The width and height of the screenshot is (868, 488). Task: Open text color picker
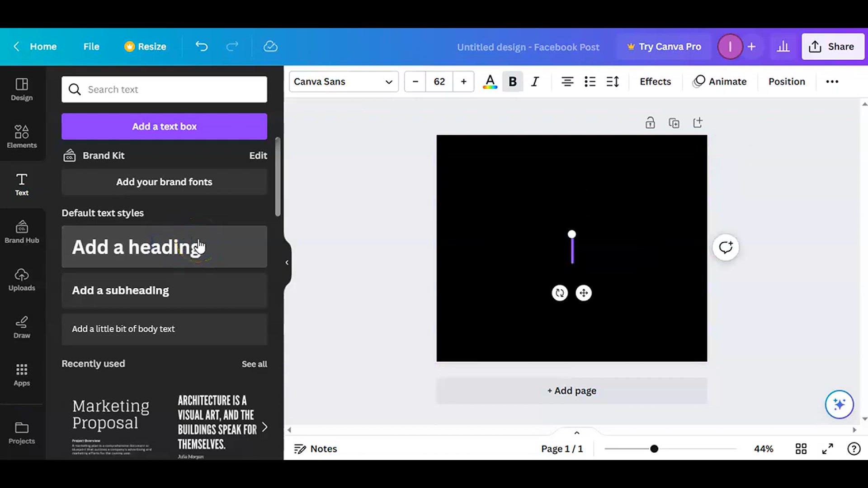coord(490,82)
